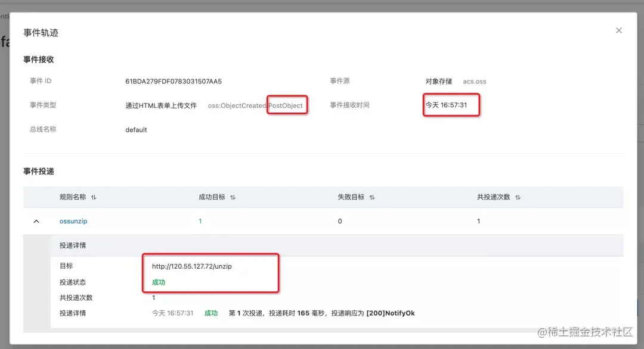The height and width of the screenshot is (349, 644).
Task: Open the ossunzip rule link
Action: pos(73,221)
